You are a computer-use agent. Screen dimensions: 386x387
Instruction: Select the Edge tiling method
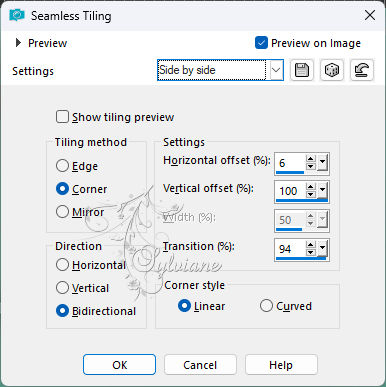(x=62, y=166)
